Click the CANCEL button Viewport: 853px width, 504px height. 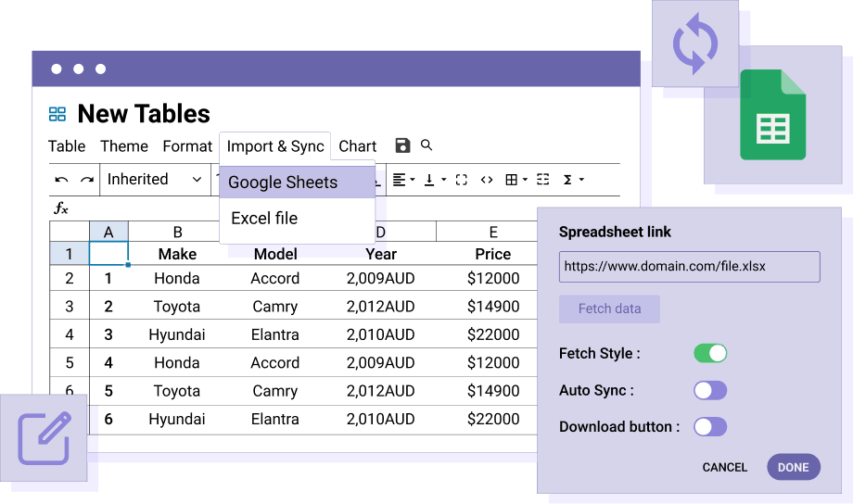tap(725, 468)
